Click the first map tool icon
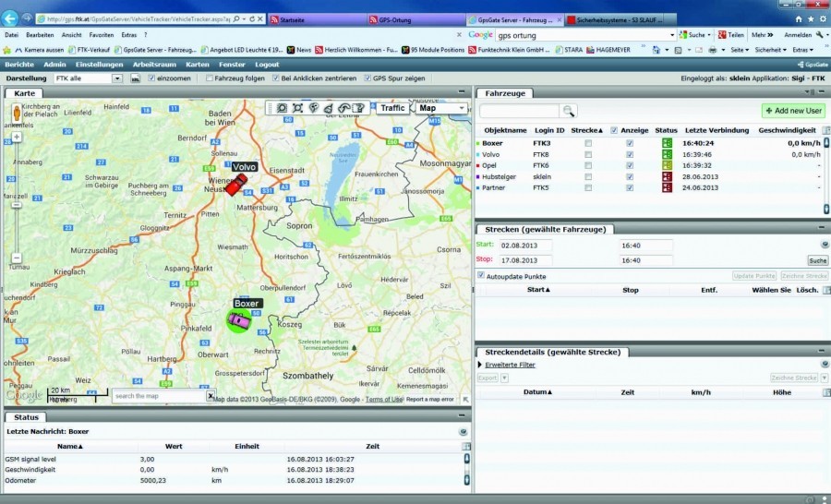This screenshot has width=831, height=504. point(282,108)
